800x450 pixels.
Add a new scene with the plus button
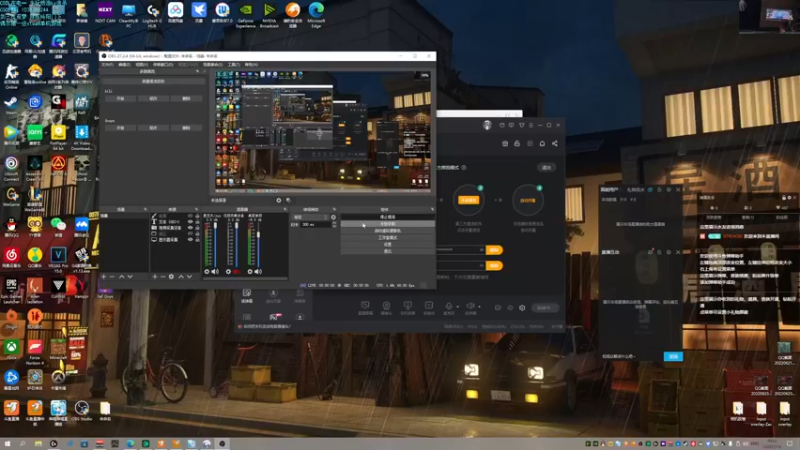[x=104, y=277]
